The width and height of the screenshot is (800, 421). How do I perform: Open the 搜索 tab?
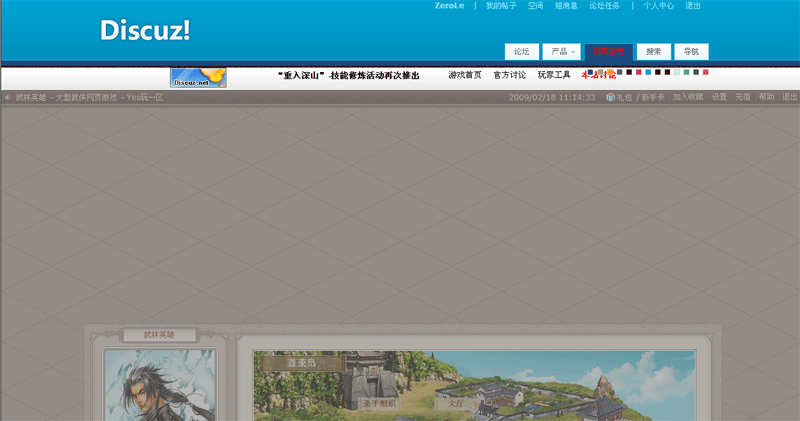point(654,52)
